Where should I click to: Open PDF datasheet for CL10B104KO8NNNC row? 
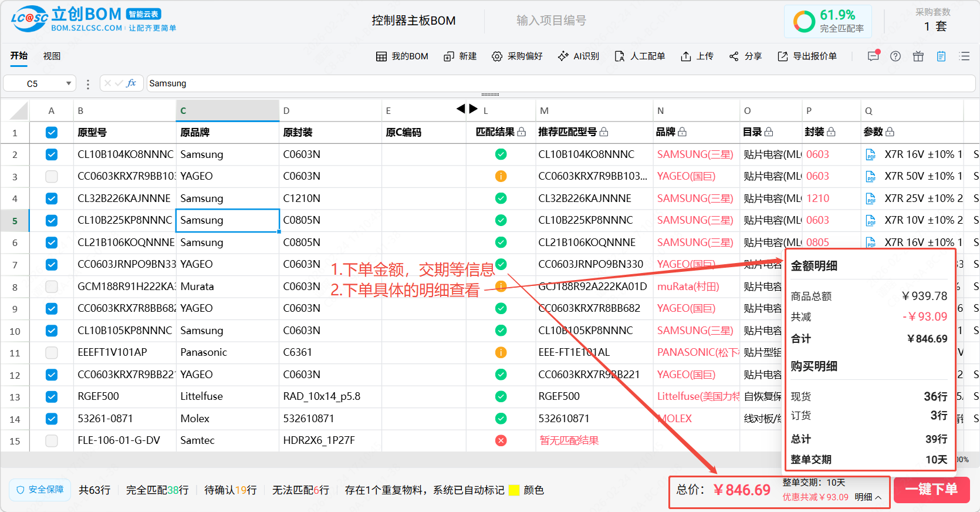point(871,154)
